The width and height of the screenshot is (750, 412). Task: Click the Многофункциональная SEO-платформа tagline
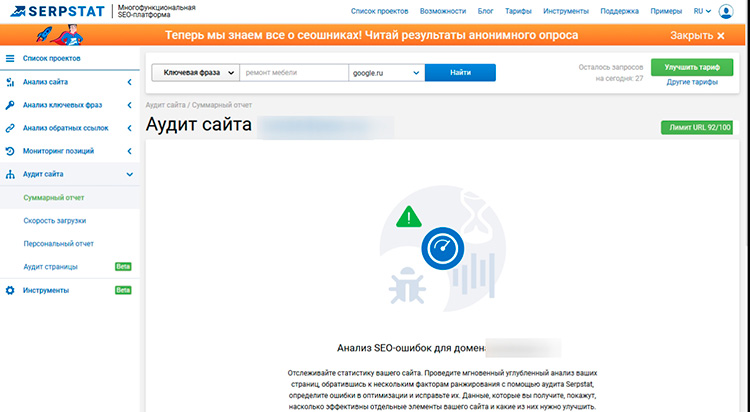156,11
